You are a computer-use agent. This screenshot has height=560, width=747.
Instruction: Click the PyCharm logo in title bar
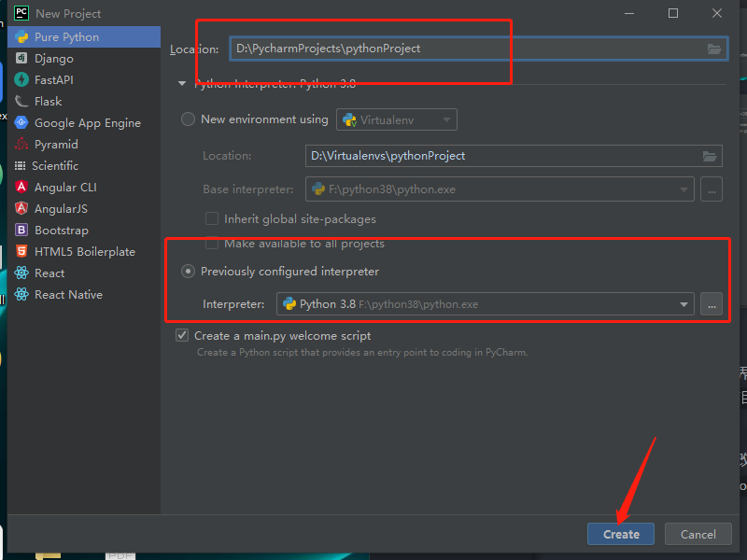[x=21, y=13]
